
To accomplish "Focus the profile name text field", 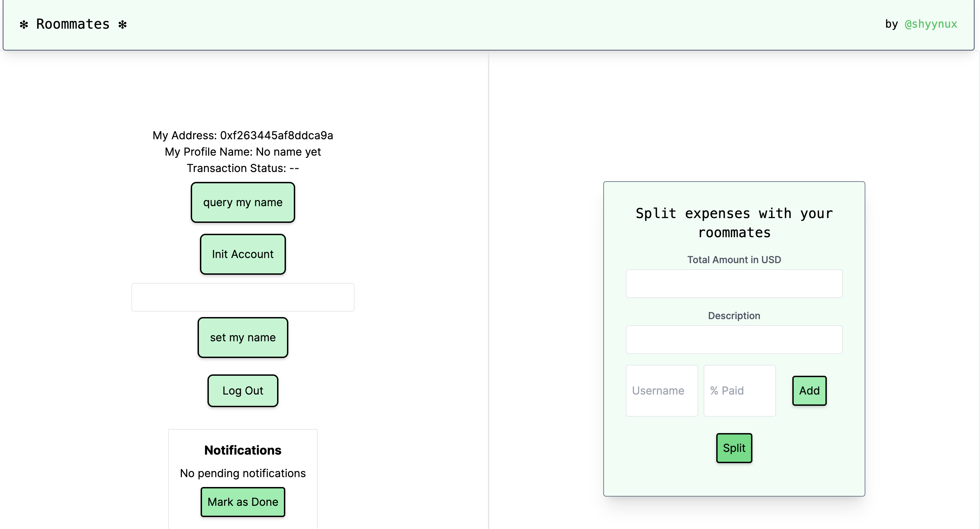I will 243,297.
